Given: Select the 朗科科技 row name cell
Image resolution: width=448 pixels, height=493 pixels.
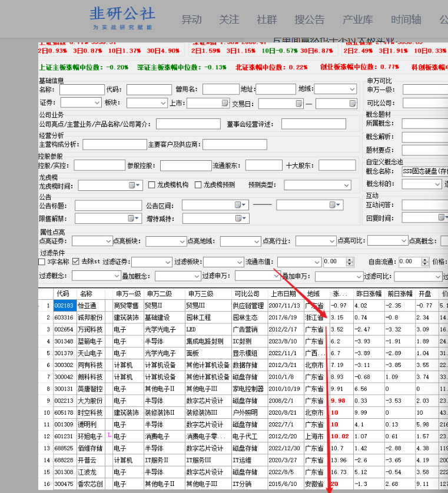Looking at the screenshot, I should [x=90, y=376].
